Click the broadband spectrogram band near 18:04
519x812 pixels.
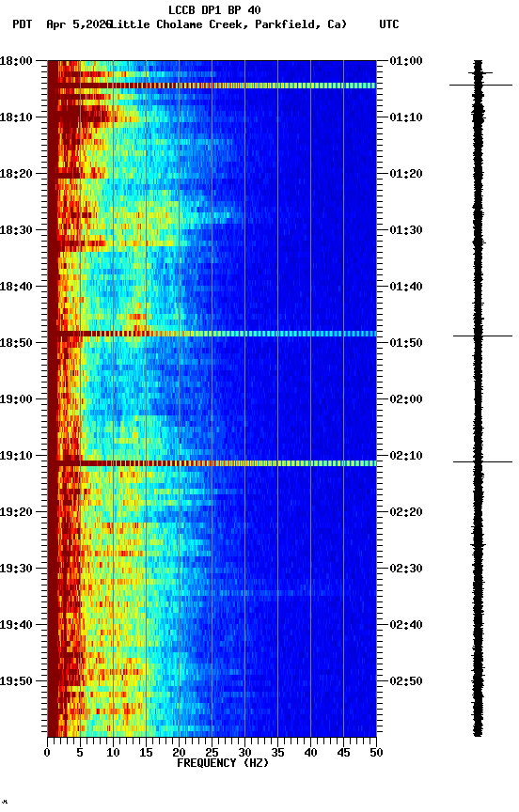[x=212, y=86]
